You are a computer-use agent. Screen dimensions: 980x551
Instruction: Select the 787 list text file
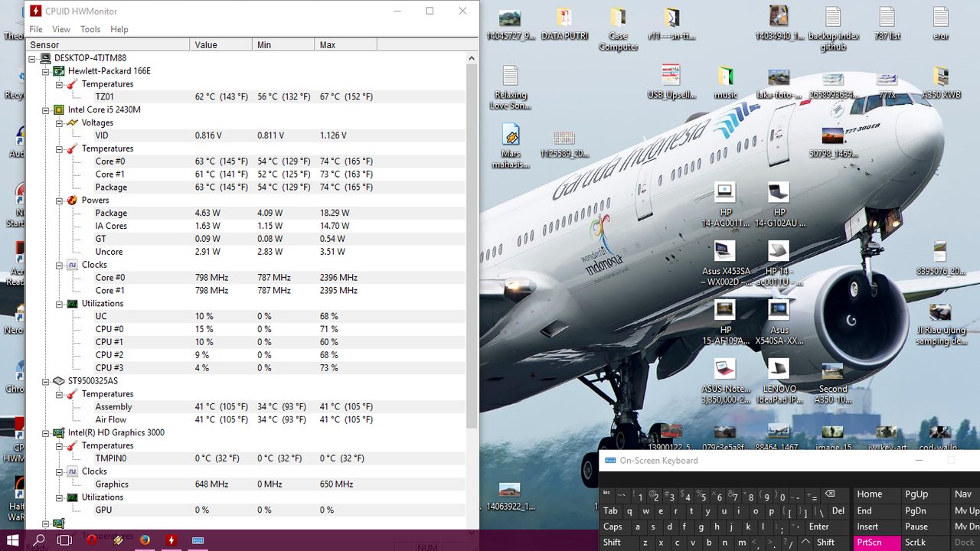point(887,24)
